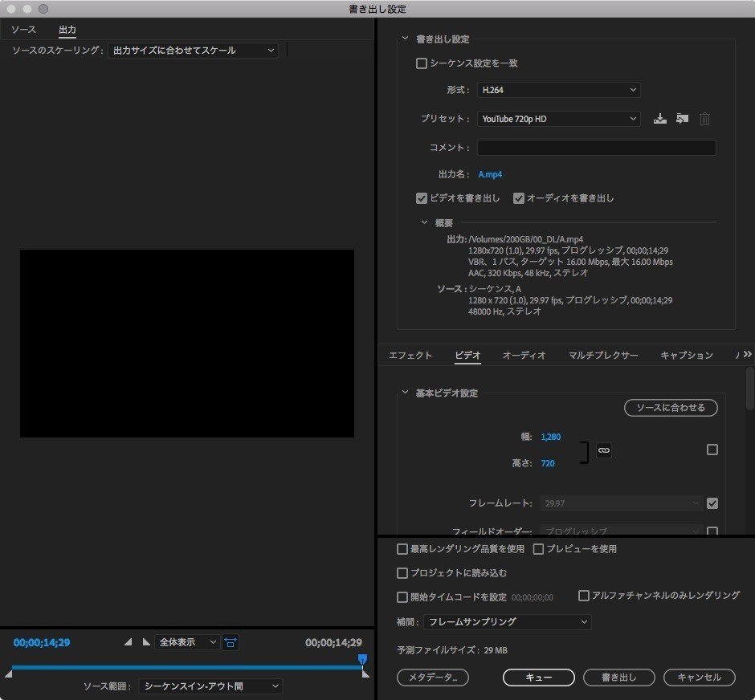Open the フレームレート 29.97 dropdown
755x700 pixels.
[x=622, y=503]
